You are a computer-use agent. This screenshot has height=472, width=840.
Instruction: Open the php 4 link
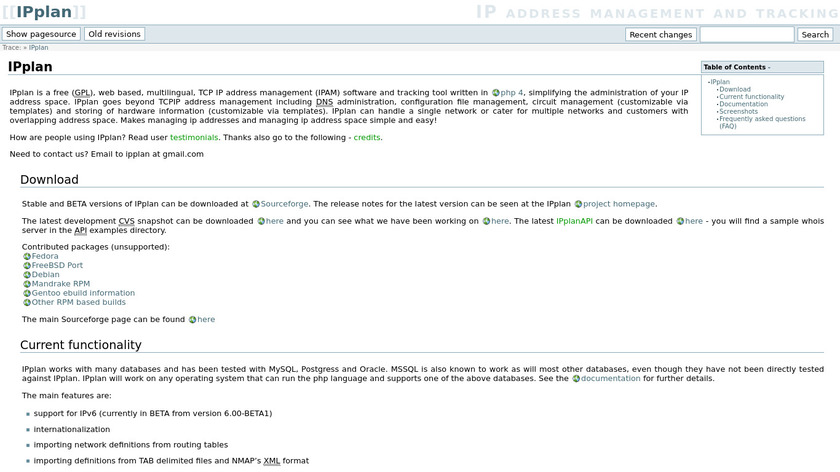point(512,93)
